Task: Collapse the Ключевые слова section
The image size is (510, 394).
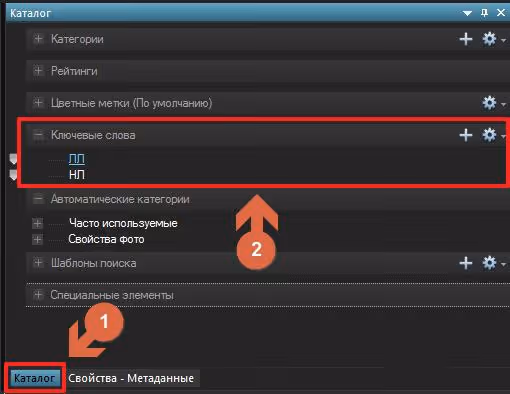Action: click(38, 135)
